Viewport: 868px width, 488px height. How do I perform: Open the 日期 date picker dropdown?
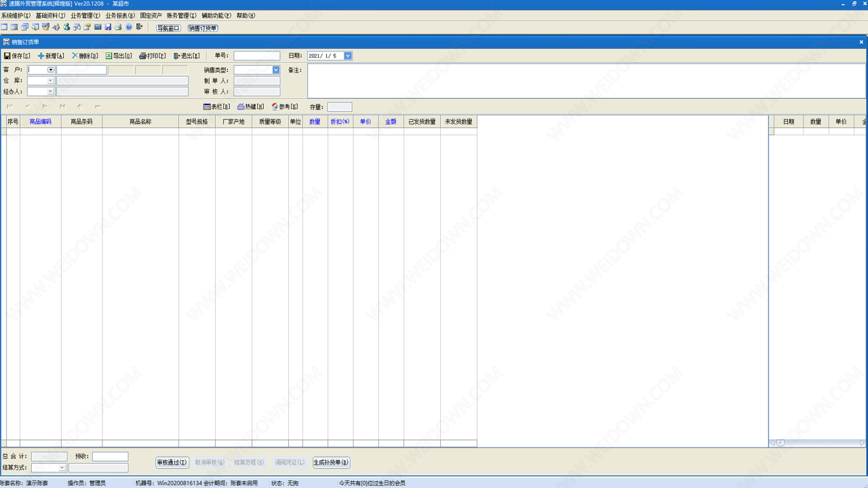348,56
